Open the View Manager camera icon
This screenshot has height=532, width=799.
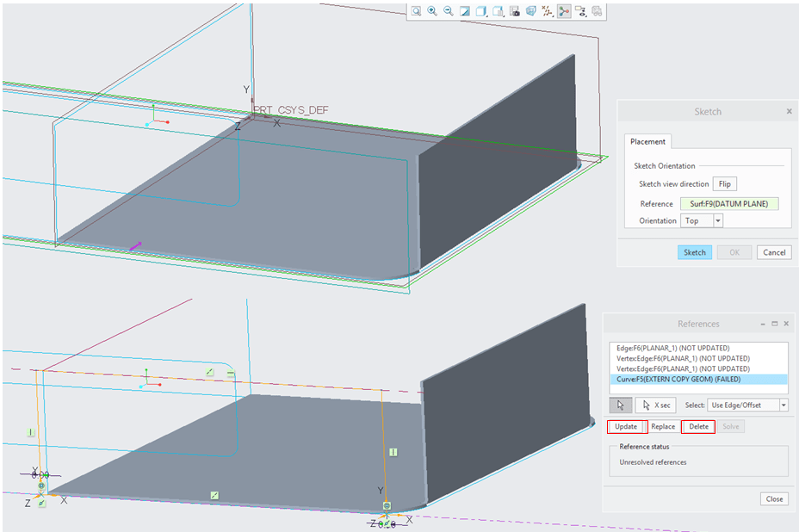coord(515,11)
